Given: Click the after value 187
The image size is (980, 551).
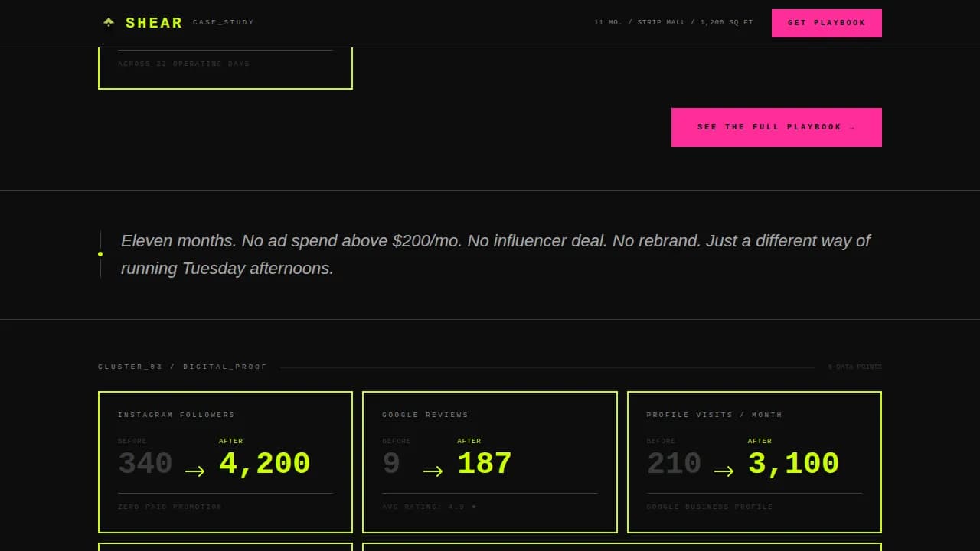Looking at the screenshot, I should [x=485, y=464].
